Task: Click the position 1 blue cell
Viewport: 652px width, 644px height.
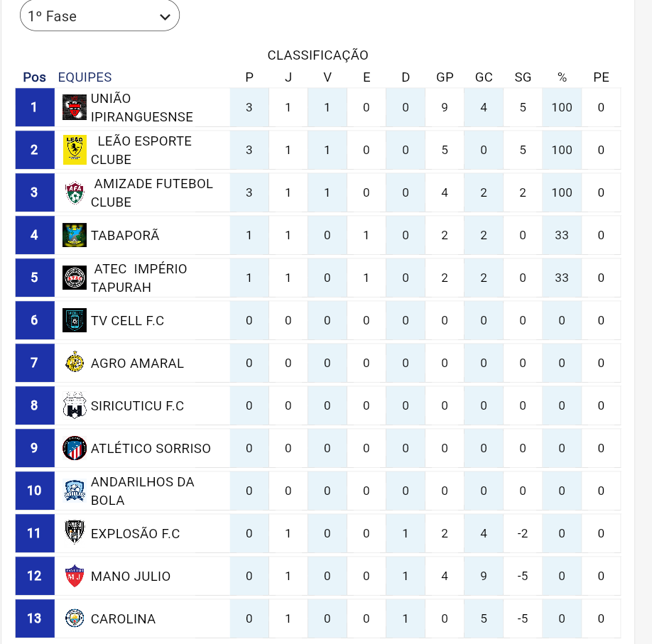Action: pos(34,107)
